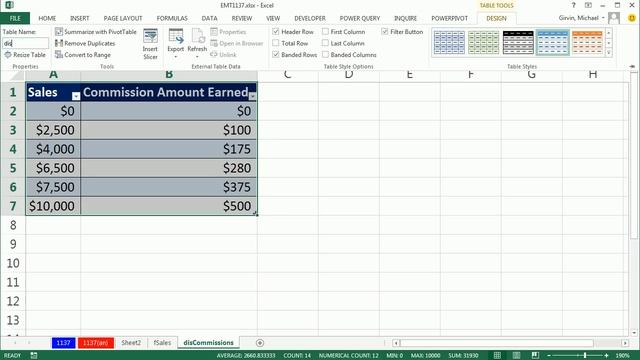Open the FILE tab
Viewport: 640px width, 360px height.
(x=15, y=18)
